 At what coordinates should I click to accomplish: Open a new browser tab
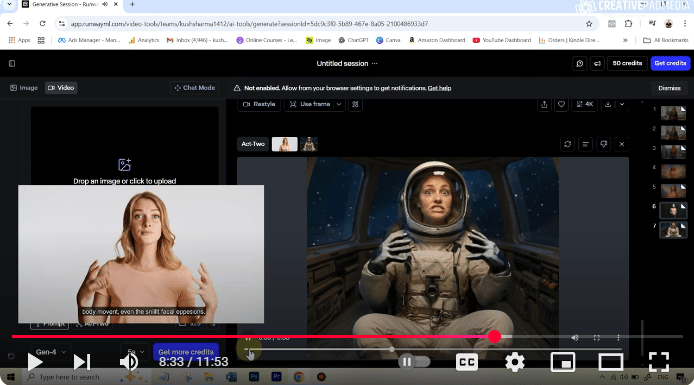132,4
